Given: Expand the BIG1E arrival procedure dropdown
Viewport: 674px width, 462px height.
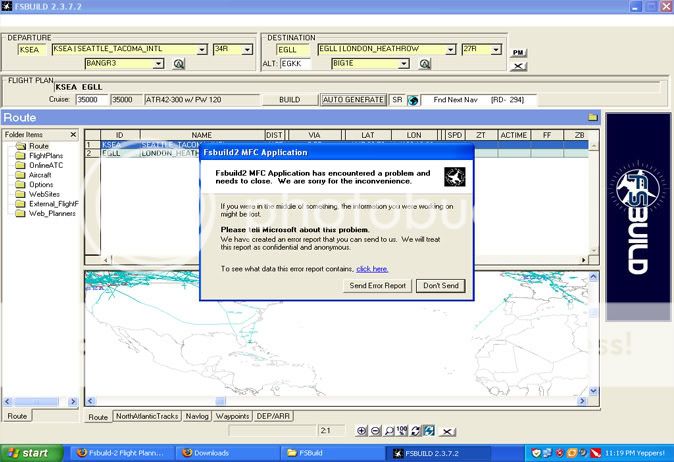Looking at the screenshot, I should pos(405,64).
